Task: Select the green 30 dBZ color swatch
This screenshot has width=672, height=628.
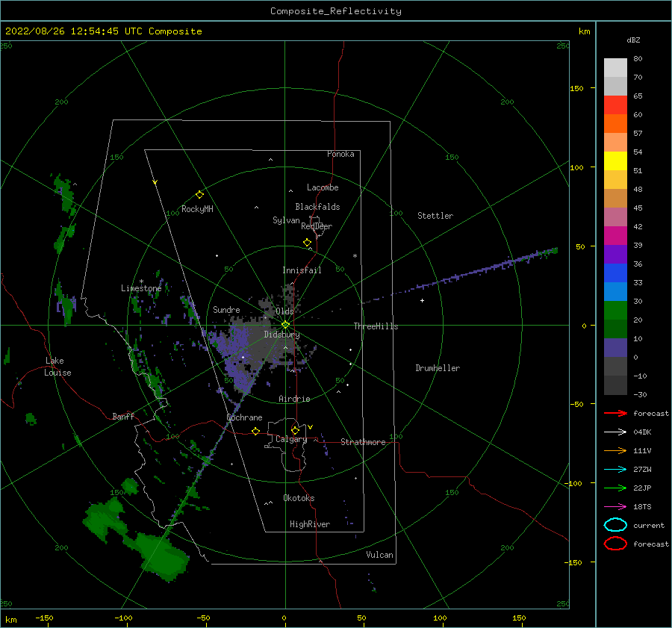Action: pos(616,310)
